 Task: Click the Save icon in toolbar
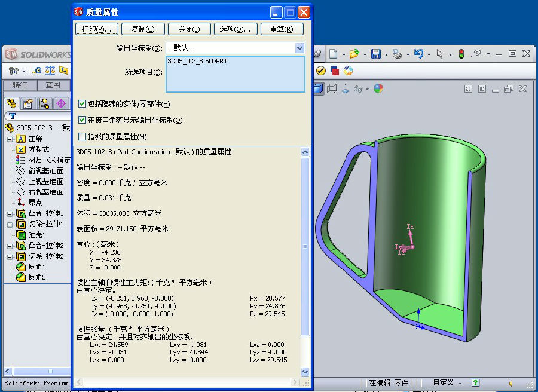(375, 54)
